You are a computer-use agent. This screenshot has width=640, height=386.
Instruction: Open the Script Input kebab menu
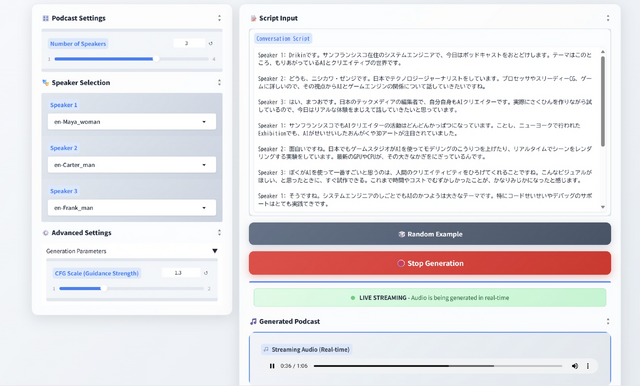608,18
